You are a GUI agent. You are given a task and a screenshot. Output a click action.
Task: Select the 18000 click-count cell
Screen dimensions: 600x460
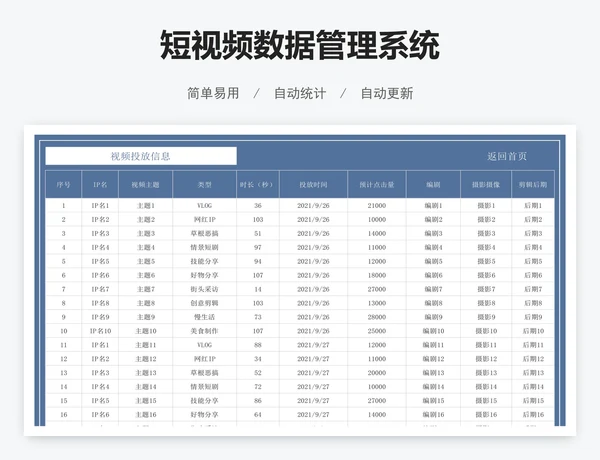pos(377,275)
